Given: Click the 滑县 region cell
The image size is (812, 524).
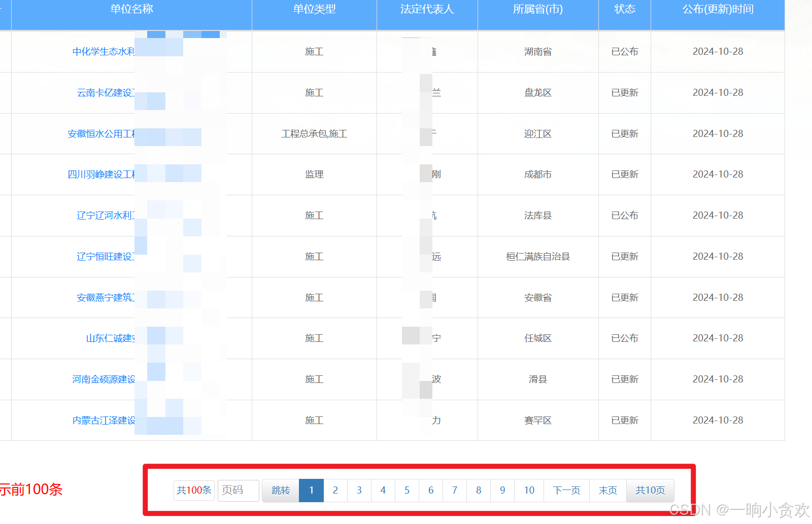Looking at the screenshot, I should pos(538,379).
